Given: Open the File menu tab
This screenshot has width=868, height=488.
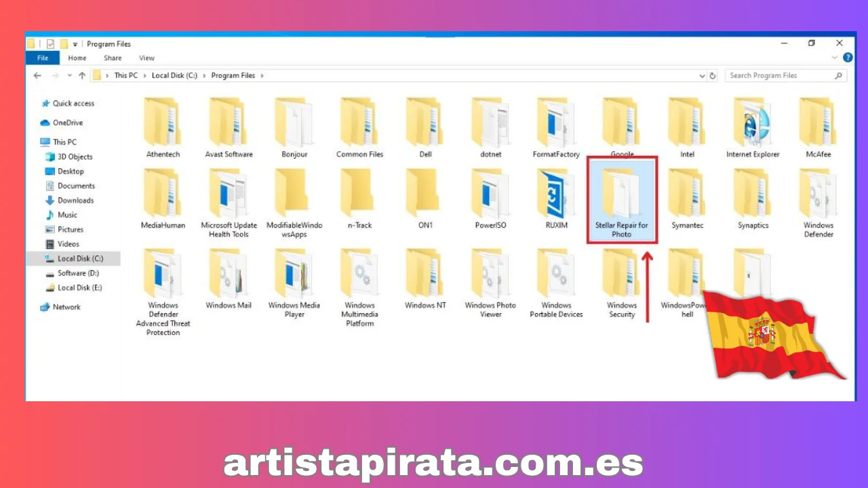Looking at the screenshot, I should coord(43,58).
